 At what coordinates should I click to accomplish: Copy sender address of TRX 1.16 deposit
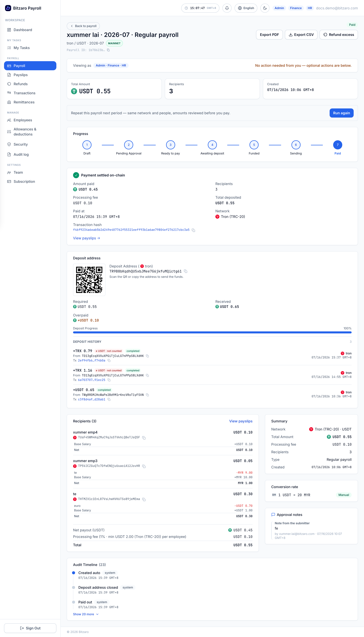click(x=147, y=376)
